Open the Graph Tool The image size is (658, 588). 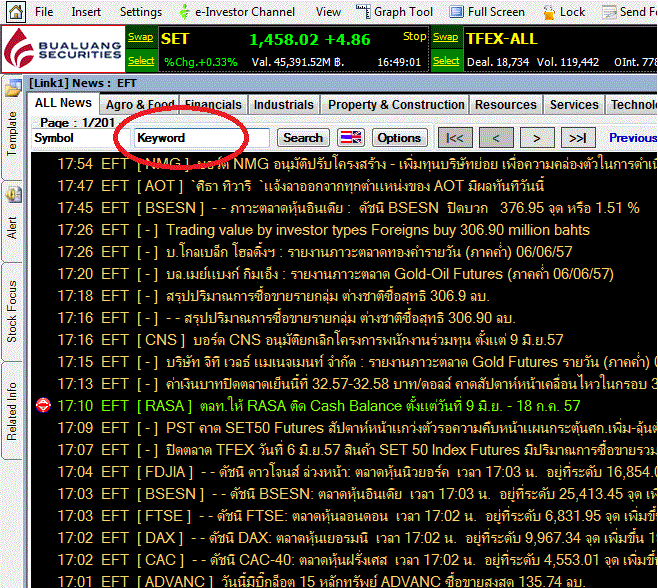(x=394, y=12)
